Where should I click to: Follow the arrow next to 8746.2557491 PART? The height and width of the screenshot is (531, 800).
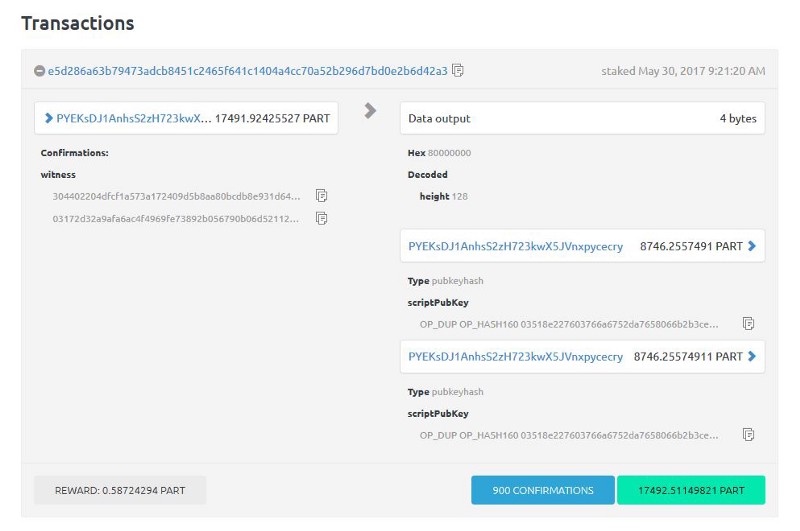click(x=752, y=246)
